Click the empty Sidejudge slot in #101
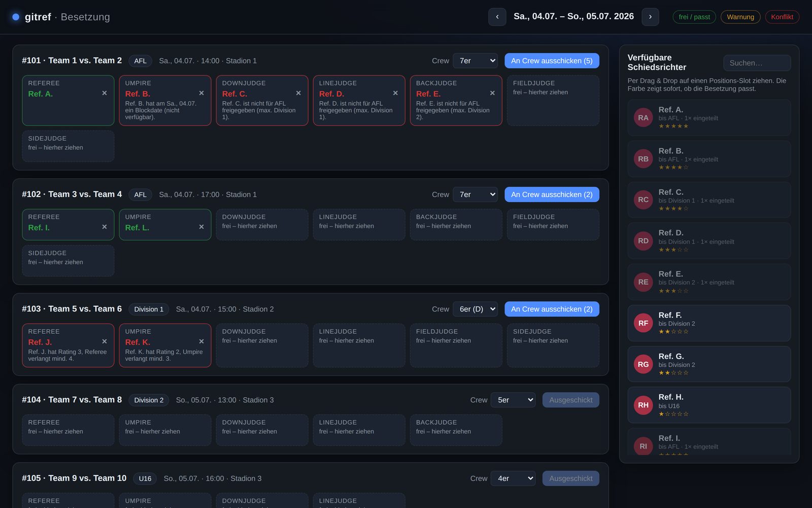 pos(68,146)
